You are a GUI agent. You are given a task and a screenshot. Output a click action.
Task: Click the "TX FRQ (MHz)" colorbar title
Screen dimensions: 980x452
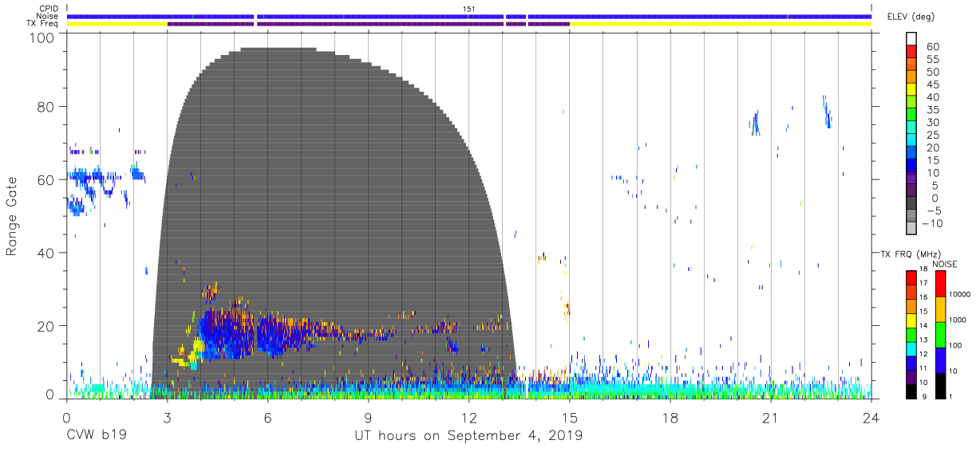pos(909,254)
